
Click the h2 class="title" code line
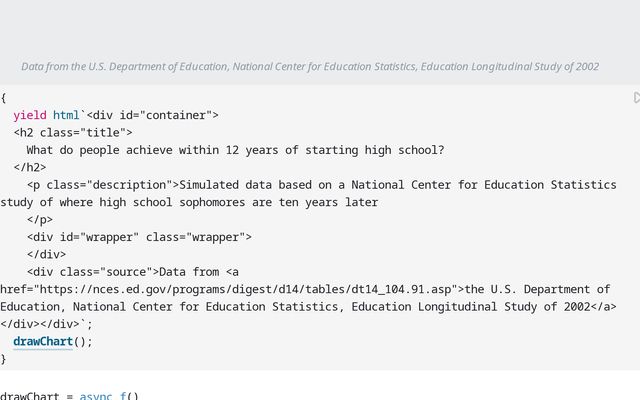tap(73, 133)
